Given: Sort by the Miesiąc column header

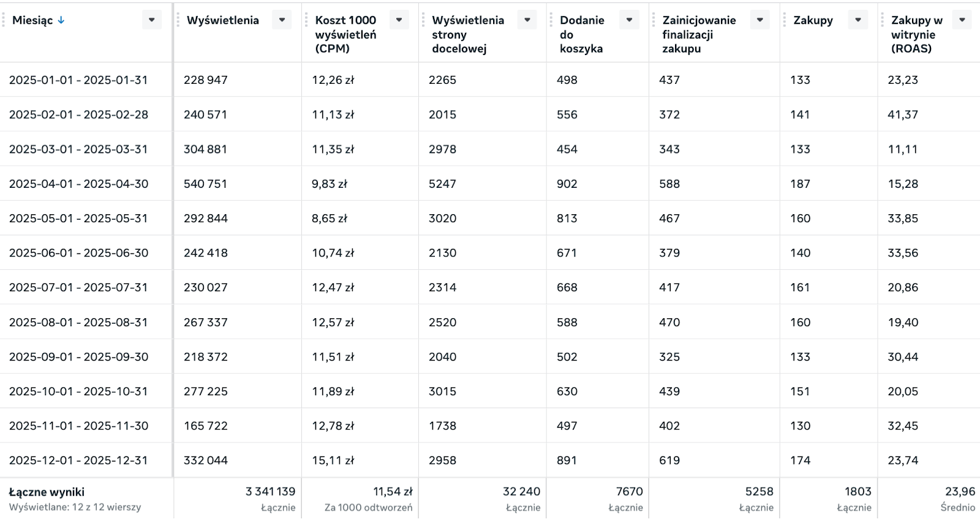Looking at the screenshot, I should point(32,20).
